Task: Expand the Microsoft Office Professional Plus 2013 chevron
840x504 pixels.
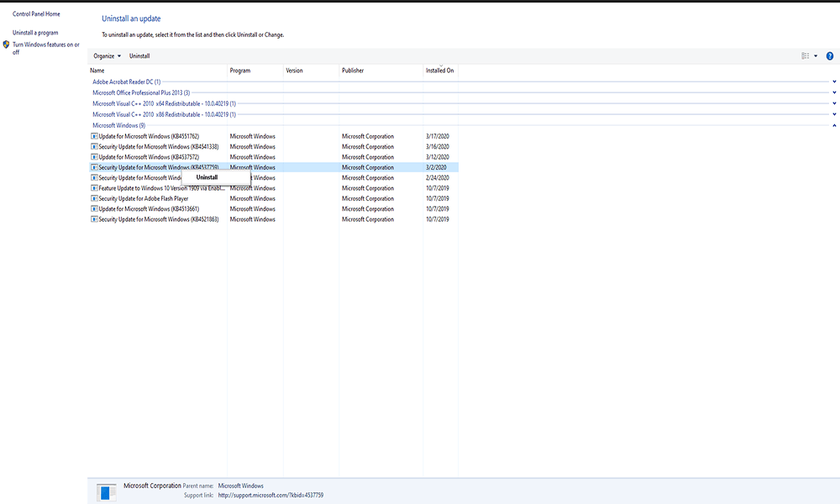Action: point(834,92)
